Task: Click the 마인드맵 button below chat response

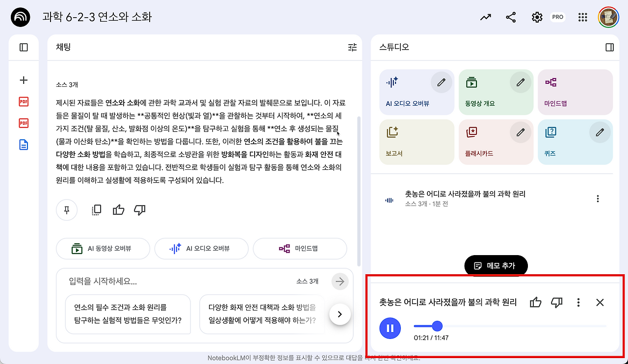Action: point(300,248)
